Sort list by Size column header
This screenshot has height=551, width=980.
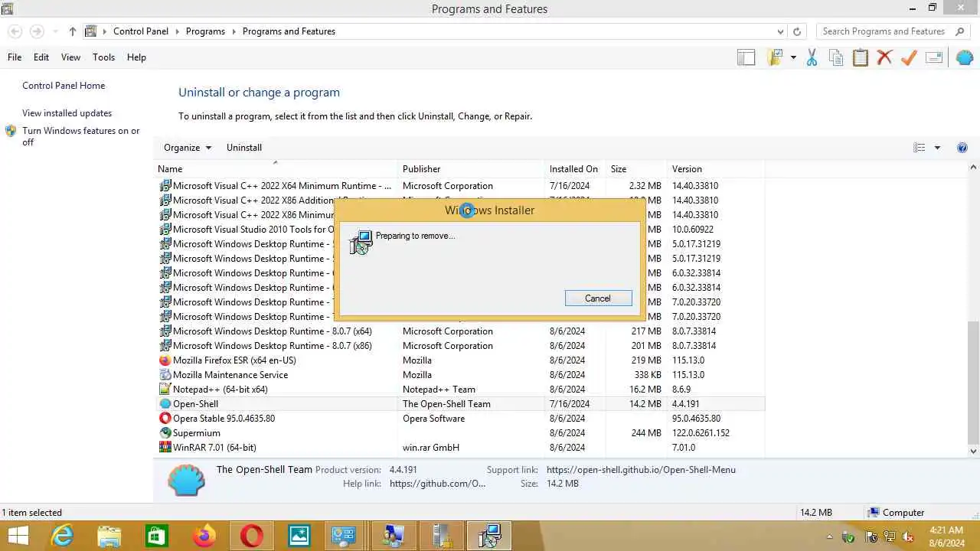(635, 169)
